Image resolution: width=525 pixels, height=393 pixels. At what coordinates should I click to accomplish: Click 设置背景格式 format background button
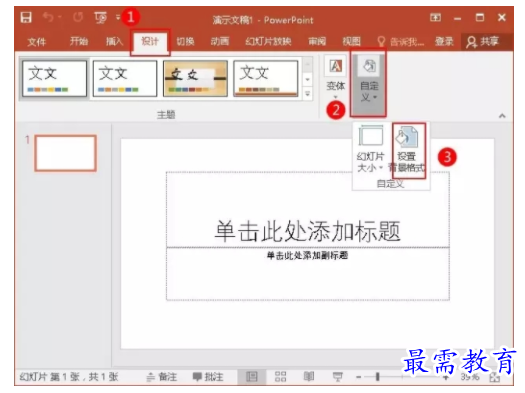pyautogui.click(x=407, y=149)
